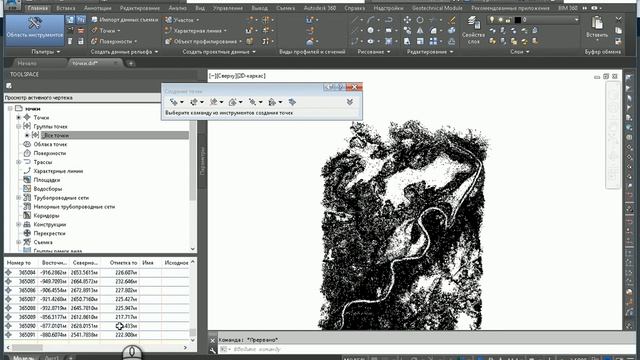Select the Mirror tool in the Редактирование panel
This screenshot has height=360, width=640.
(420, 31)
